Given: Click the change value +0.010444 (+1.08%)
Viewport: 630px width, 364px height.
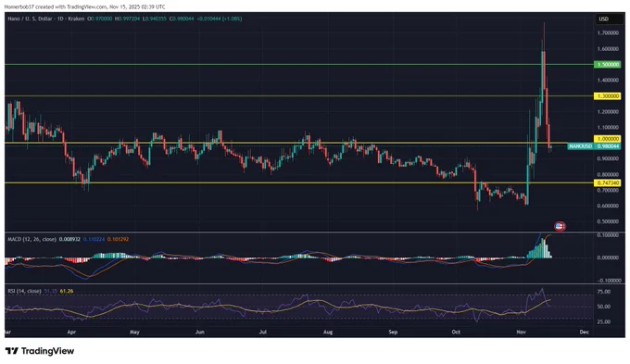Looking at the screenshot, I should (x=220, y=19).
